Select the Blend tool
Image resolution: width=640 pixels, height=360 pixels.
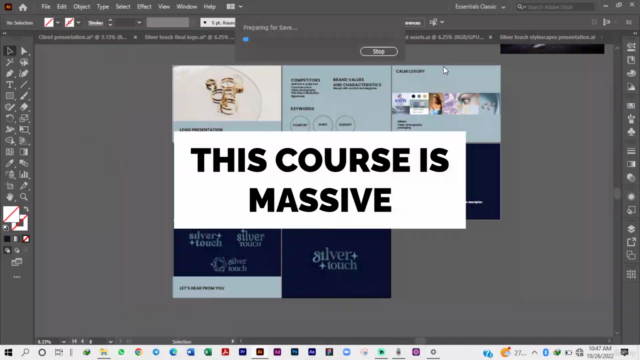point(24,163)
